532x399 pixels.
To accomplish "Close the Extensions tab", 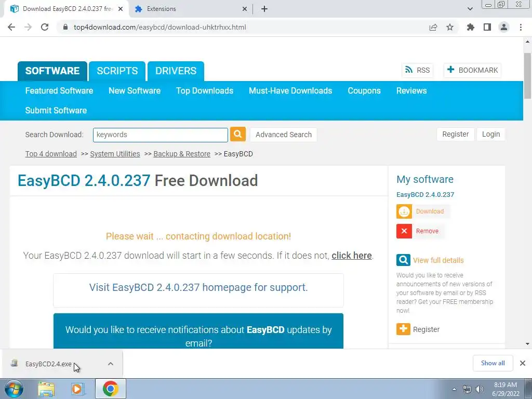I will point(245,9).
